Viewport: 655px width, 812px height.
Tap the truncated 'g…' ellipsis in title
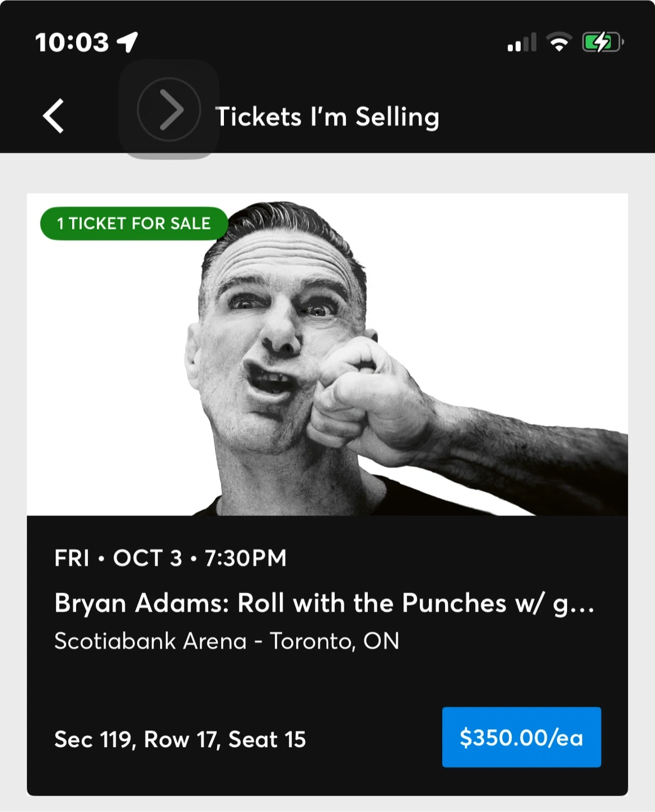(573, 604)
